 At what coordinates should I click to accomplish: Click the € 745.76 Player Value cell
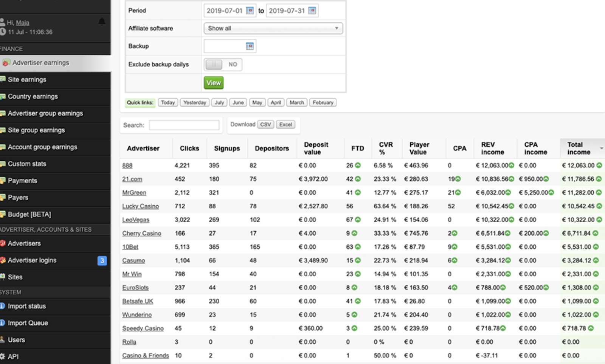point(416,234)
